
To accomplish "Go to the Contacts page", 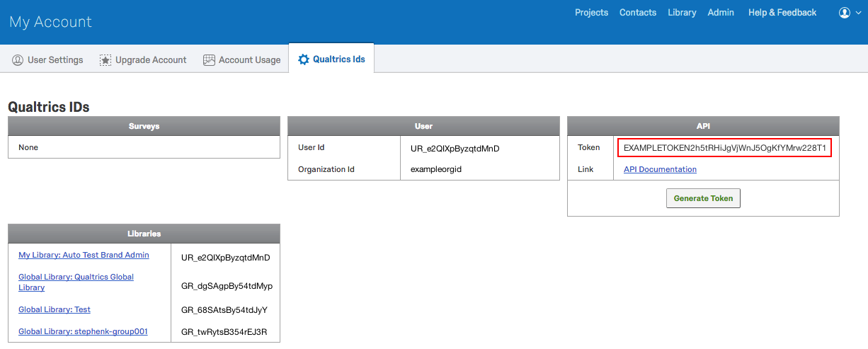I will [x=637, y=13].
